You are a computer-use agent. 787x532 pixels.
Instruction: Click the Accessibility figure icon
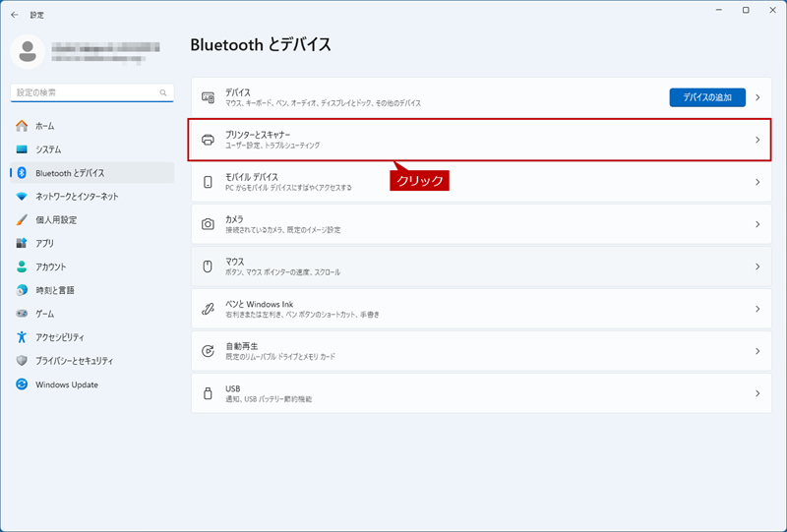(x=22, y=336)
